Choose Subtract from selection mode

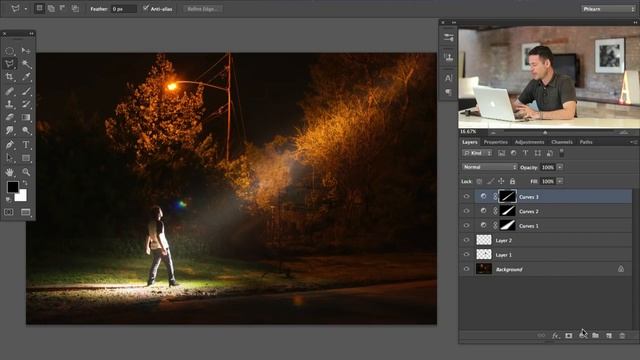63,8
